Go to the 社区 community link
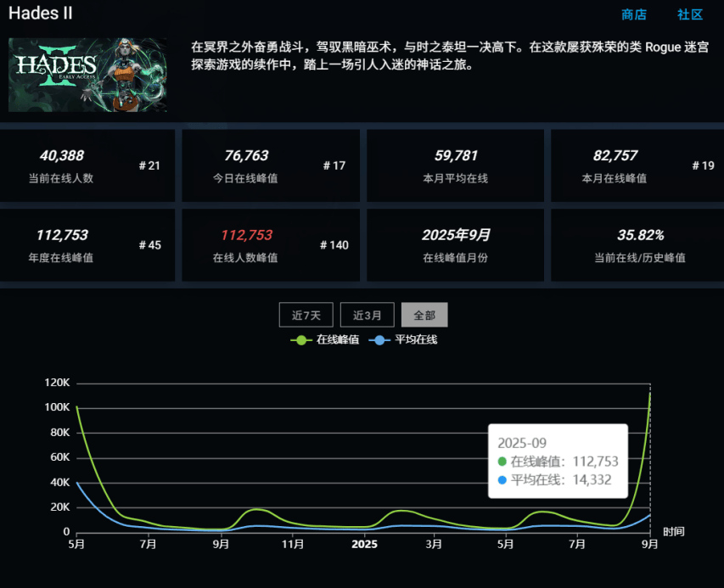This screenshot has width=724, height=588. click(689, 14)
